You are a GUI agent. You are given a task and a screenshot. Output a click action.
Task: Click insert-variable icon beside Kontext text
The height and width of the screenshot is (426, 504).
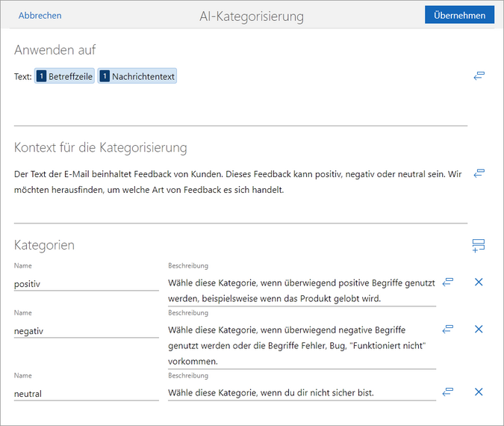(x=479, y=173)
